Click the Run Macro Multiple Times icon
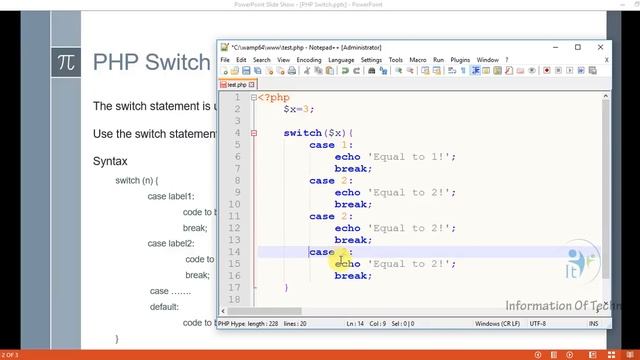The height and width of the screenshot is (360, 640). click(581, 71)
